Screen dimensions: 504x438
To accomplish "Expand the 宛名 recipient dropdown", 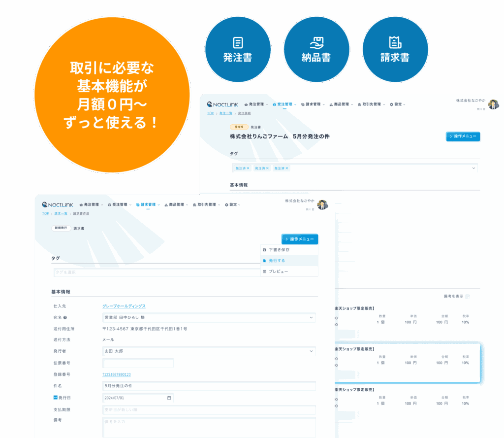I will [x=311, y=318].
